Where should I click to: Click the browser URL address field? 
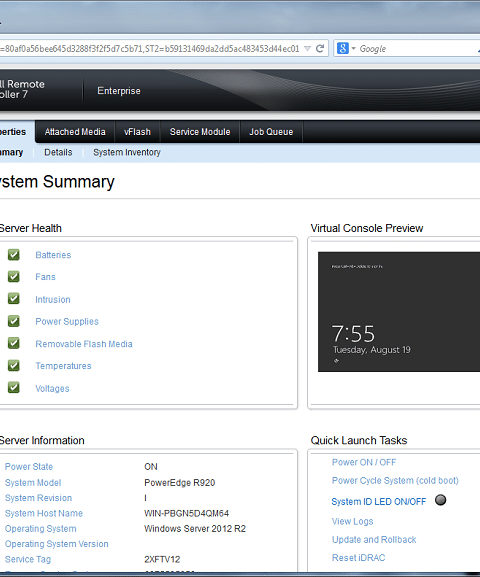[149, 49]
